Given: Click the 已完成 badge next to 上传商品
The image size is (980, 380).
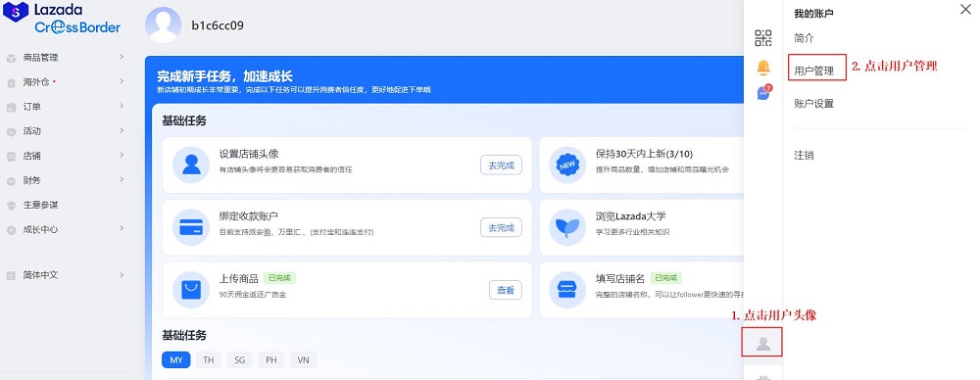Looking at the screenshot, I should pyautogui.click(x=279, y=278).
